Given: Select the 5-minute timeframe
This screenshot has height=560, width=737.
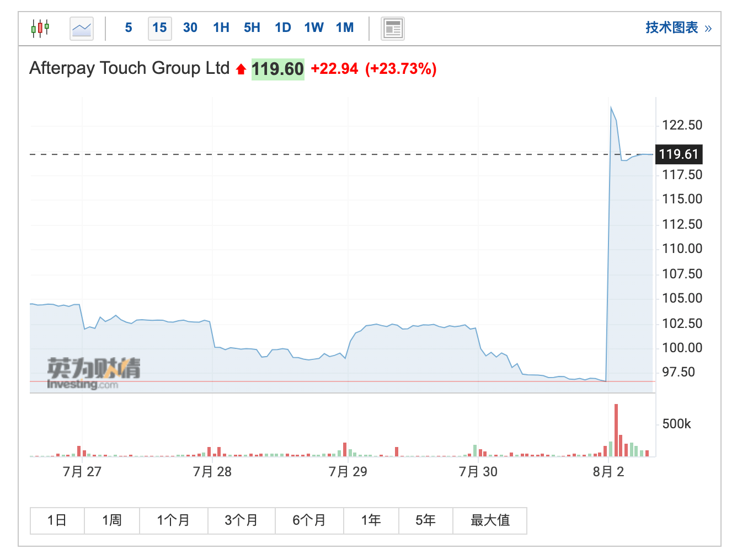Looking at the screenshot, I should click(x=128, y=28).
